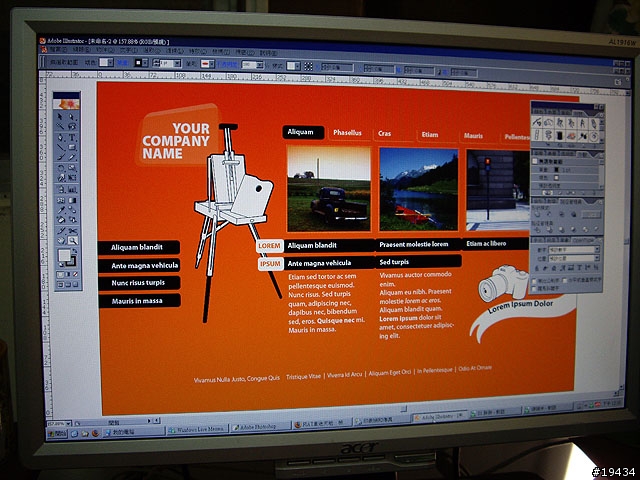
Task: Open opacity value dropdown in control bar
Action: (260, 64)
